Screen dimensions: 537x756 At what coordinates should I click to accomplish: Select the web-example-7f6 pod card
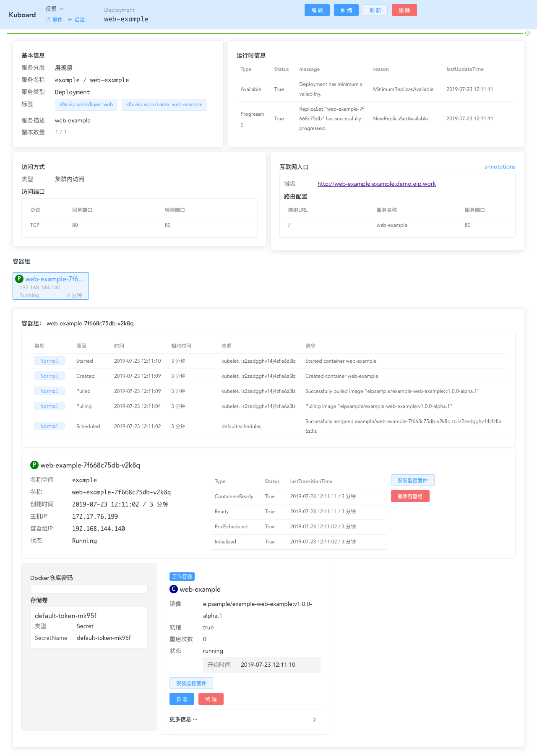click(51, 286)
